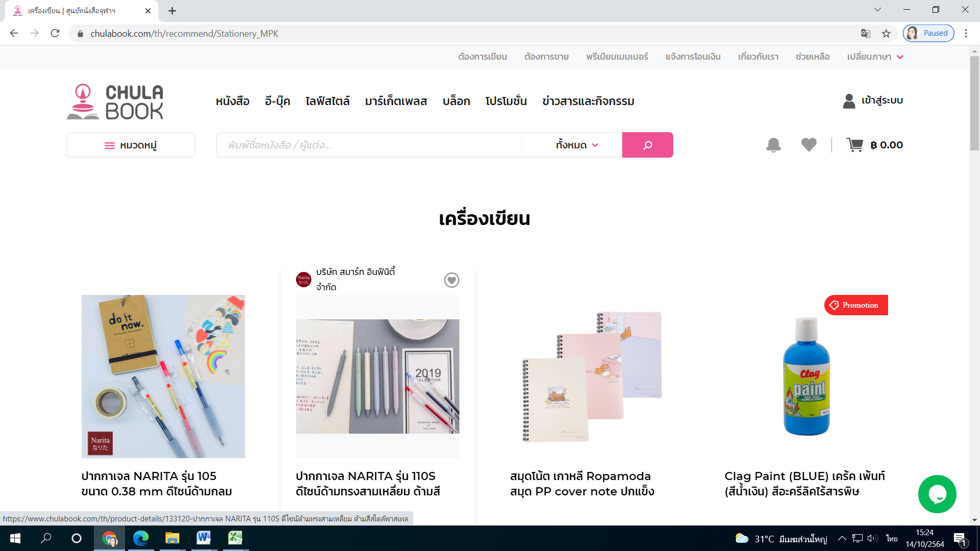
Task: View site info padlock icon
Action: (x=80, y=34)
